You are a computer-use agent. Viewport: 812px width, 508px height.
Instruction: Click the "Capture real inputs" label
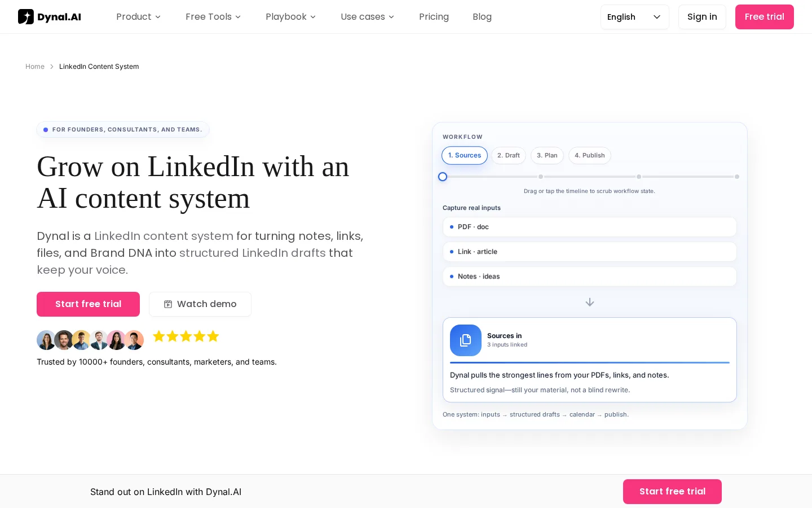[x=471, y=208]
